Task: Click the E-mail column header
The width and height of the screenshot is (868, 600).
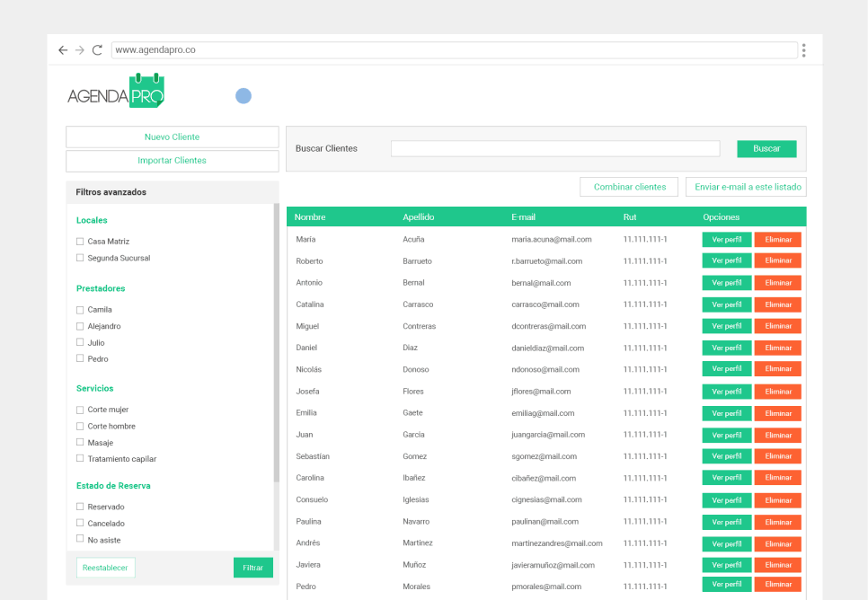Action: 523,217
